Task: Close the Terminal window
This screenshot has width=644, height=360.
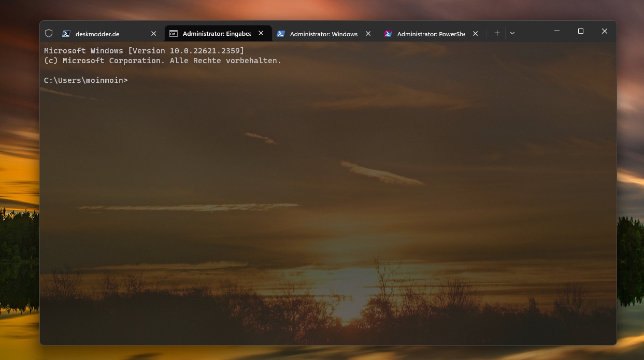Action: click(x=605, y=31)
